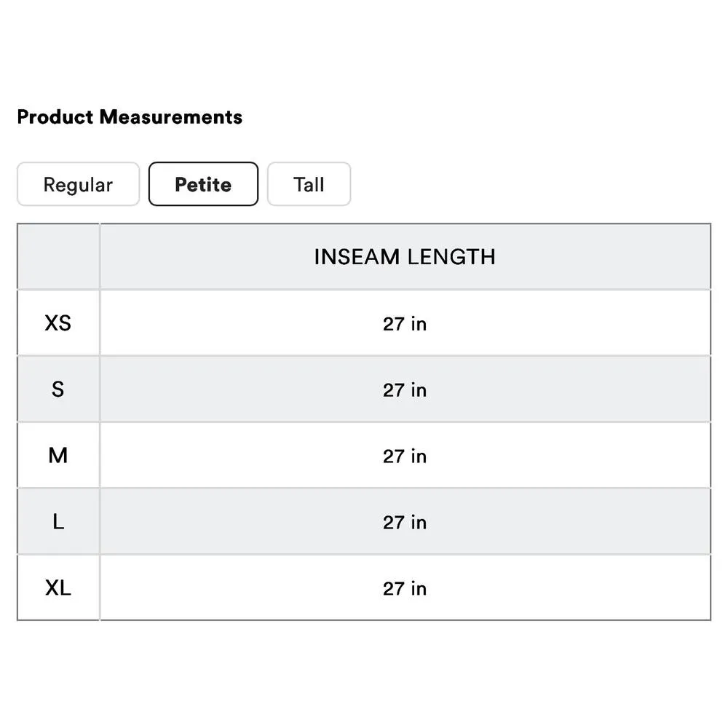Screen dimensions: 728x728
Task: Select the S size row label
Action: click(58, 389)
